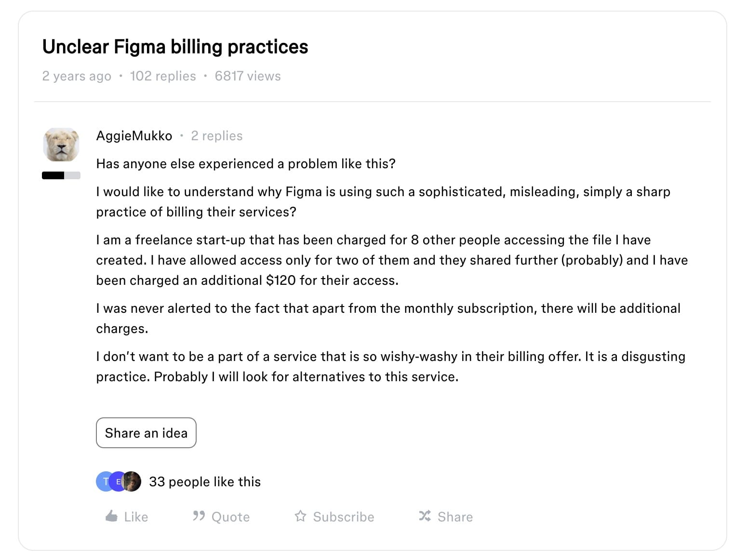
Task: Open the 33 people like this list
Action: [x=205, y=481]
